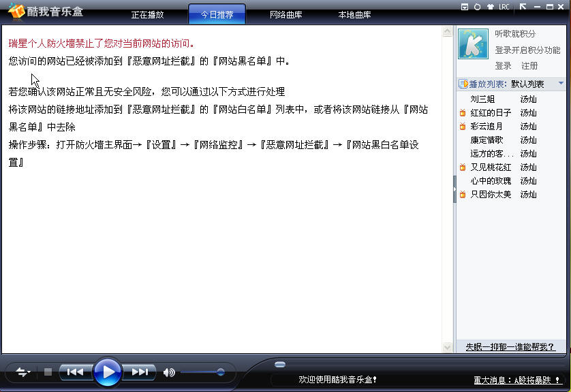Select the song 彩云追月 in playlist

(x=487, y=126)
